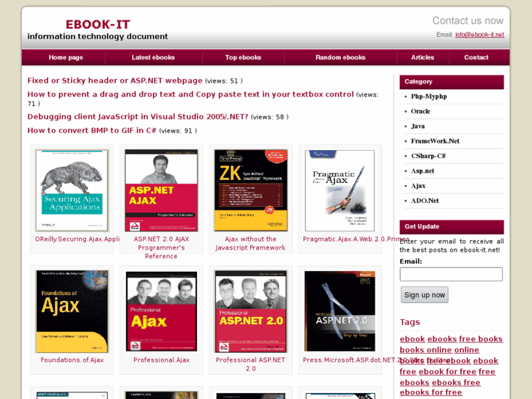
Task: Click the Sign up now button
Action: 424,295
